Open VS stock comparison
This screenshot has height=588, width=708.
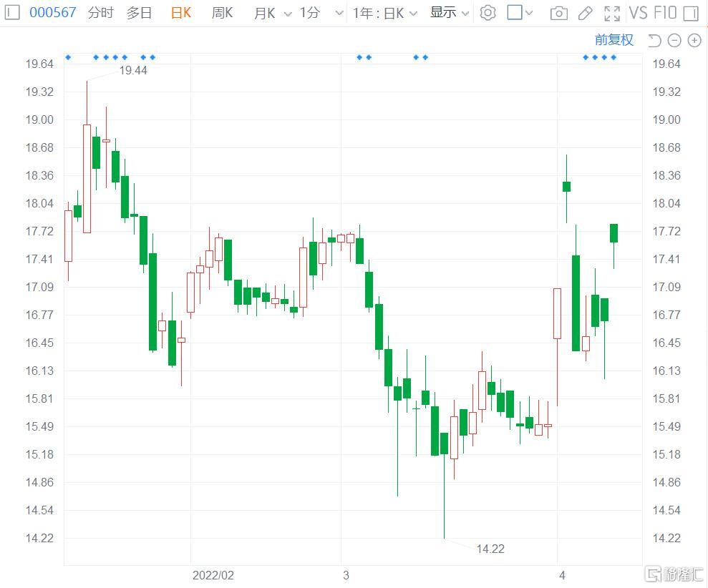click(638, 13)
